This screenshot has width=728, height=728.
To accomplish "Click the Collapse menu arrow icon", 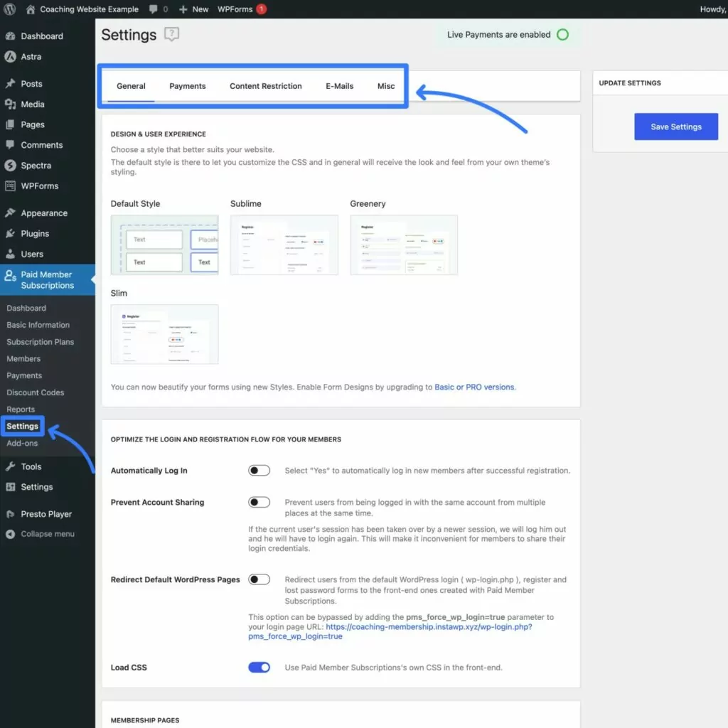I will [x=10, y=534].
